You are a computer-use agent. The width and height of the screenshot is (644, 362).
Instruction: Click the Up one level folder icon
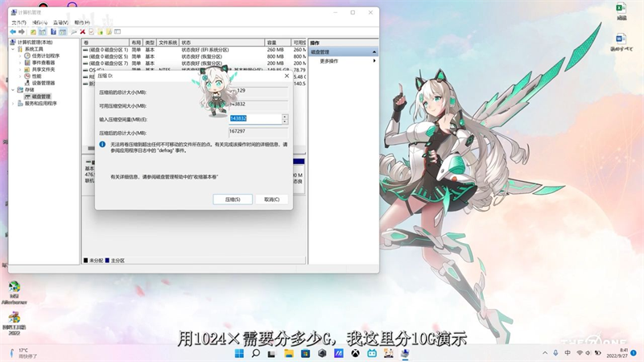click(33, 31)
